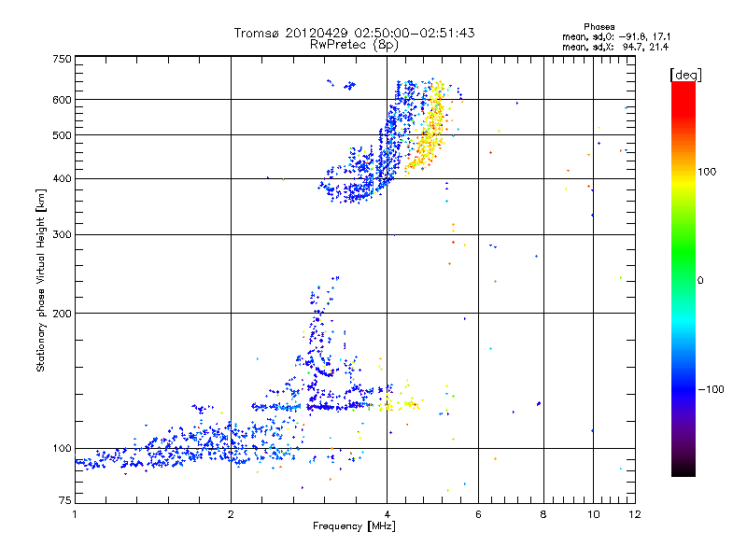The image size is (747, 560).
Task: Click the colorbar label '0'
Action: click(699, 281)
